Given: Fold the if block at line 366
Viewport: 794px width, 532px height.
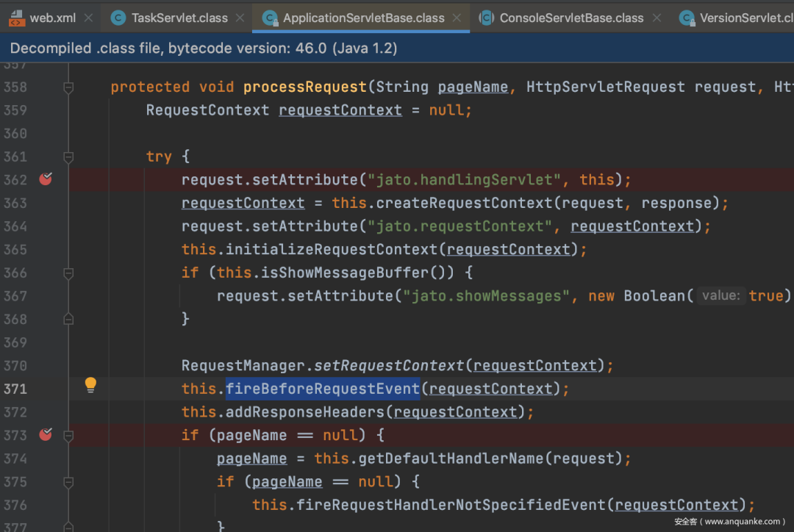Looking at the screenshot, I should click(x=68, y=274).
